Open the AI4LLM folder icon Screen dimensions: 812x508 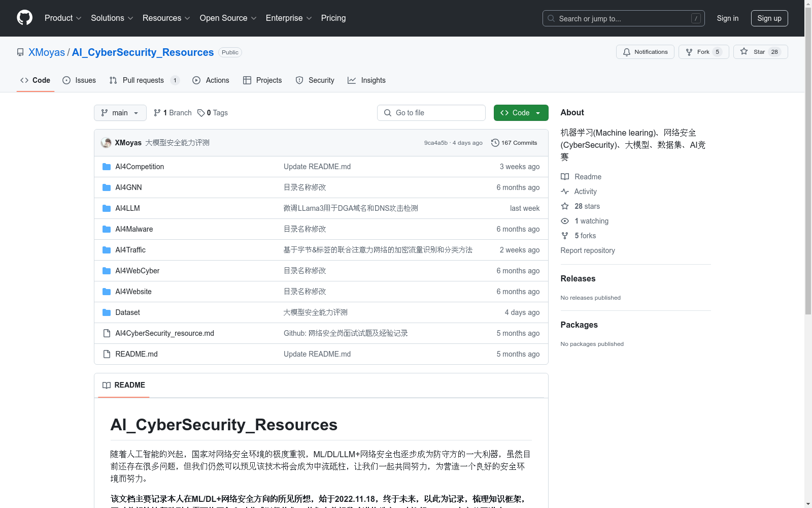click(107, 208)
